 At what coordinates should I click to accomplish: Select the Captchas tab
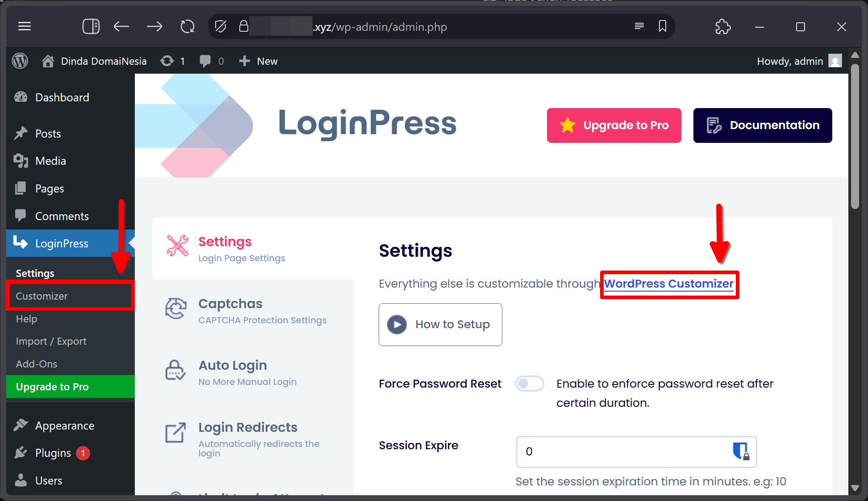pyautogui.click(x=253, y=311)
